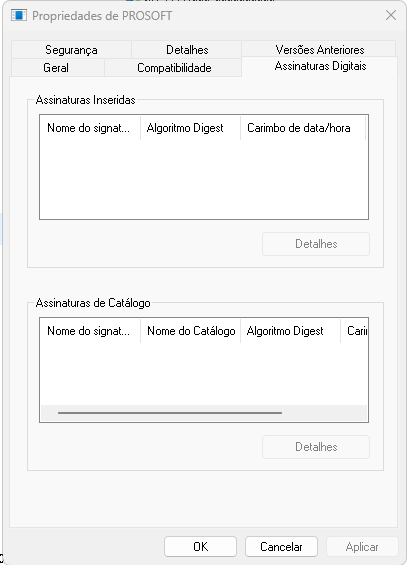Image resolution: width=410 pixels, height=565 pixels.
Task: Click the PROSOFT properties title bar icon
Action: coord(19,15)
